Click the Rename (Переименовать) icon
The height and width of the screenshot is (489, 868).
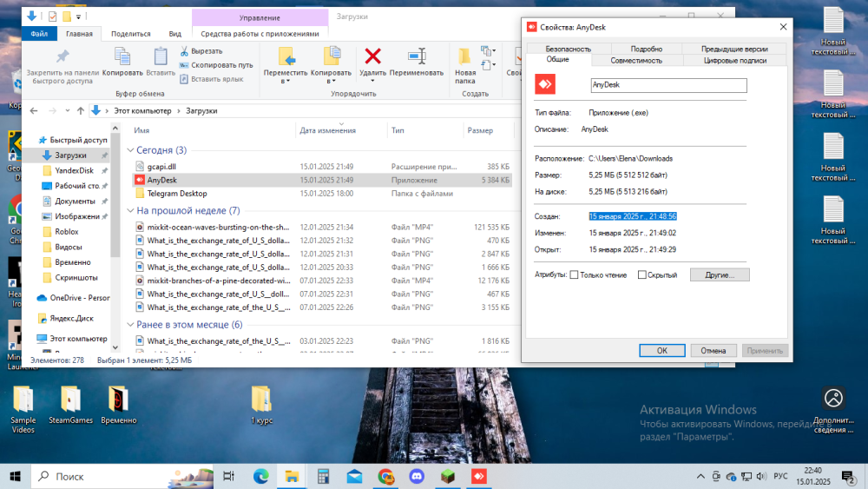click(x=417, y=56)
